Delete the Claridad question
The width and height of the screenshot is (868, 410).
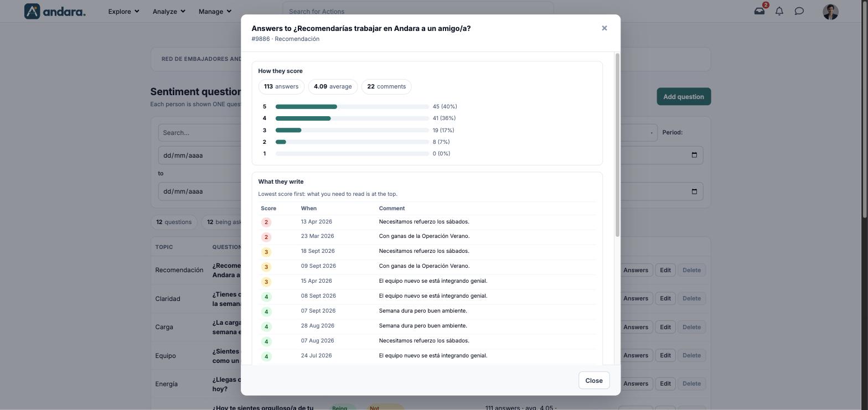coord(691,298)
